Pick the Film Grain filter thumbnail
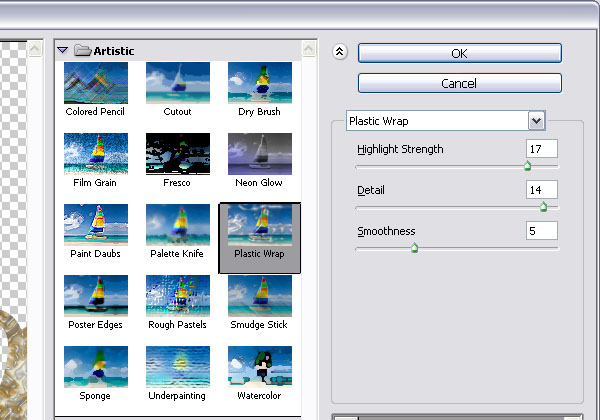 tap(95, 153)
